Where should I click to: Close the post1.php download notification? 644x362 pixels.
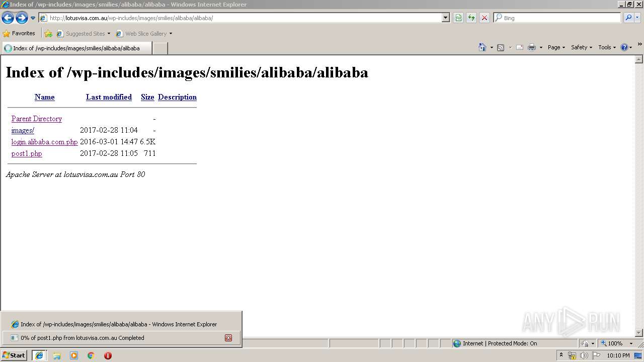pyautogui.click(x=228, y=338)
